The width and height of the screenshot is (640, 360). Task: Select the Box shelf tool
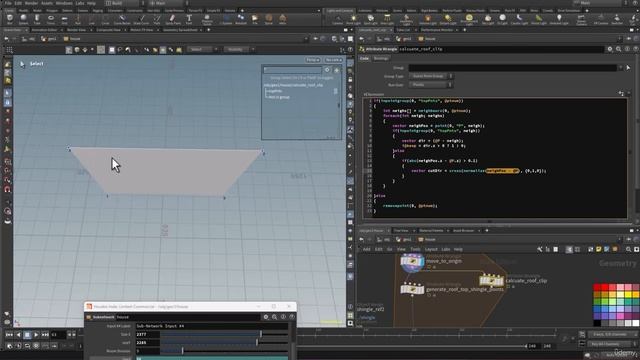click(x=10, y=19)
